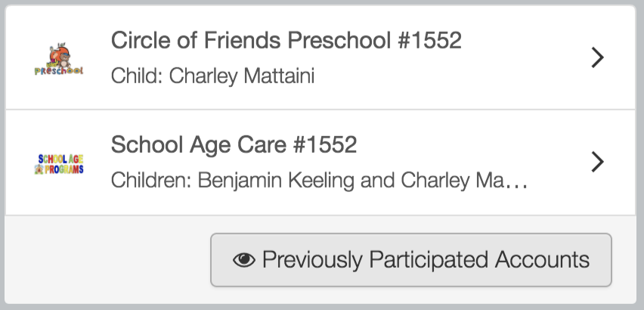Expand Circle of Friends Preschool with its chevron
This screenshot has width=644, height=310.
[x=598, y=57]
